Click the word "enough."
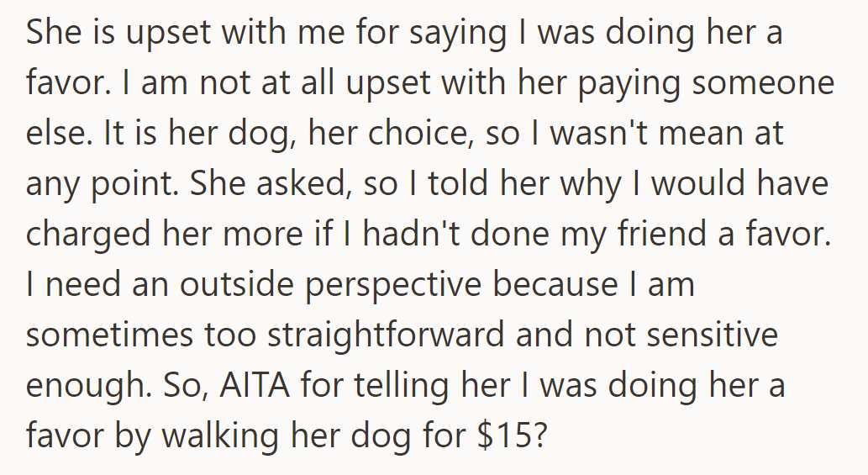 click(88, 387)
